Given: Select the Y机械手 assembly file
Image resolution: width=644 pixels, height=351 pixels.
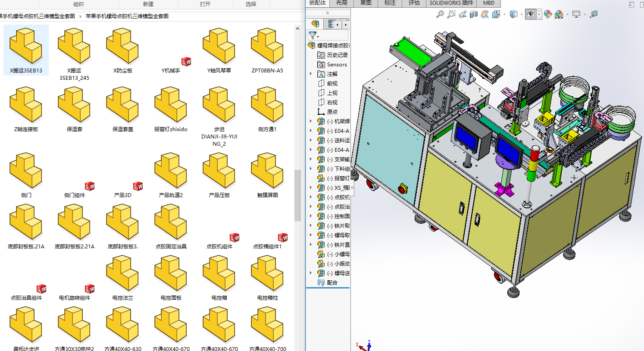Looking at the screenshot, I should click(171, 66).
